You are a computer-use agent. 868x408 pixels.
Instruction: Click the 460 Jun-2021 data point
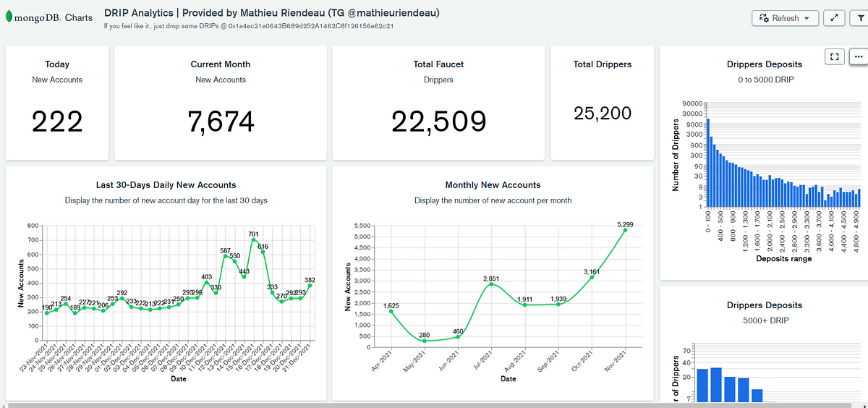(x=458, y=337)
